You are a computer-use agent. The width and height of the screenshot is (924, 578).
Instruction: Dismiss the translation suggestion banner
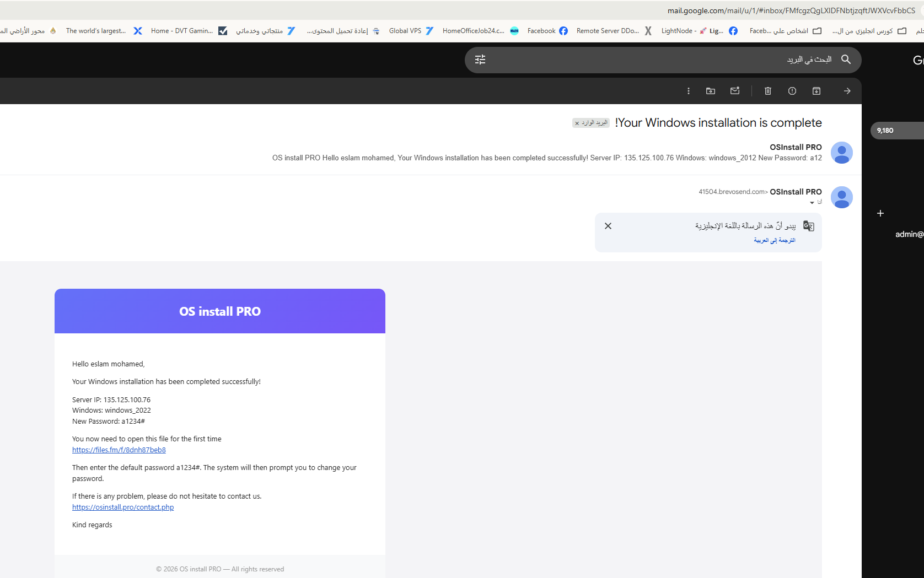[608, 226]
